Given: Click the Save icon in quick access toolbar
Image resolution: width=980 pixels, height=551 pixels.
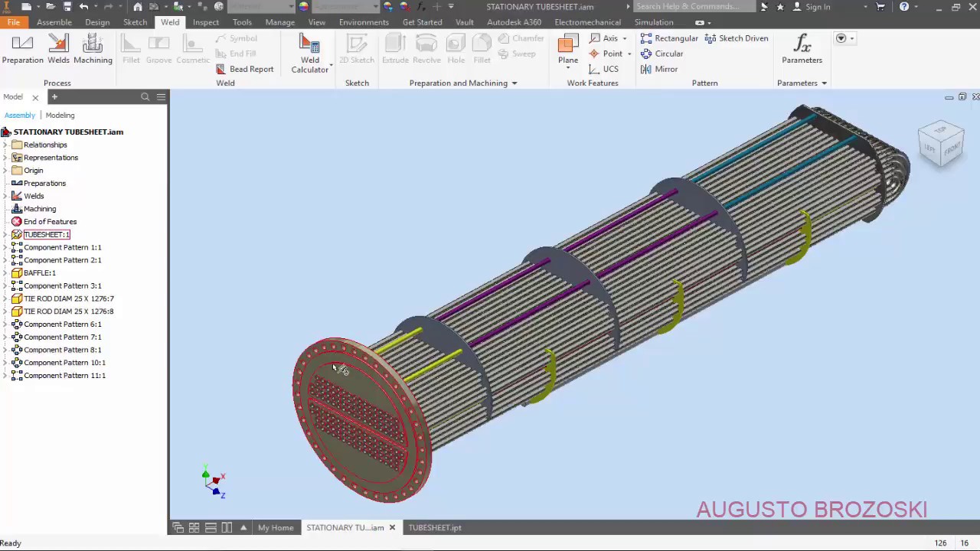Looking at the screenshot, I should click(x=67, y=6).
